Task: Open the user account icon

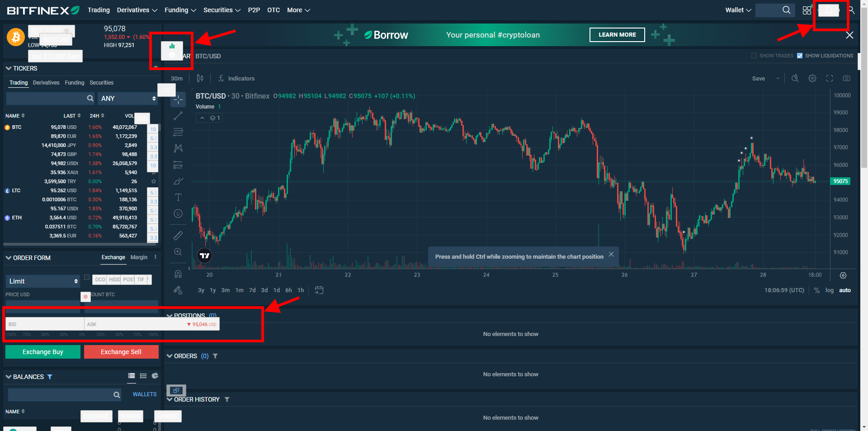Action: 851,10
